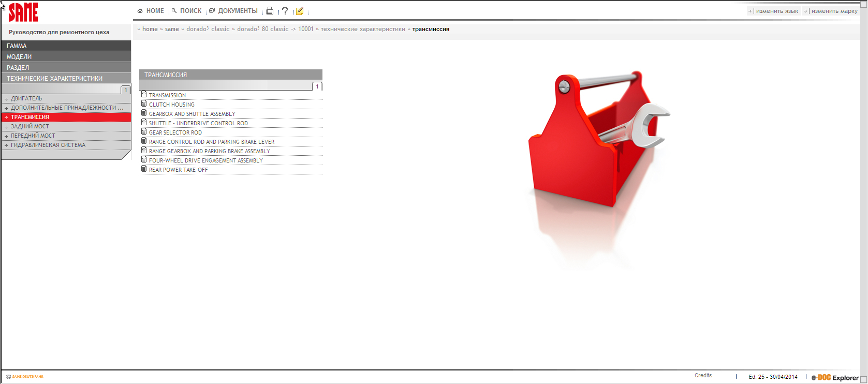868x384 pixels.
Task: Select ГИДРАВЛИЧЕСКАЯ СИСТЕМА in sidebar
Action: (48, 145)
